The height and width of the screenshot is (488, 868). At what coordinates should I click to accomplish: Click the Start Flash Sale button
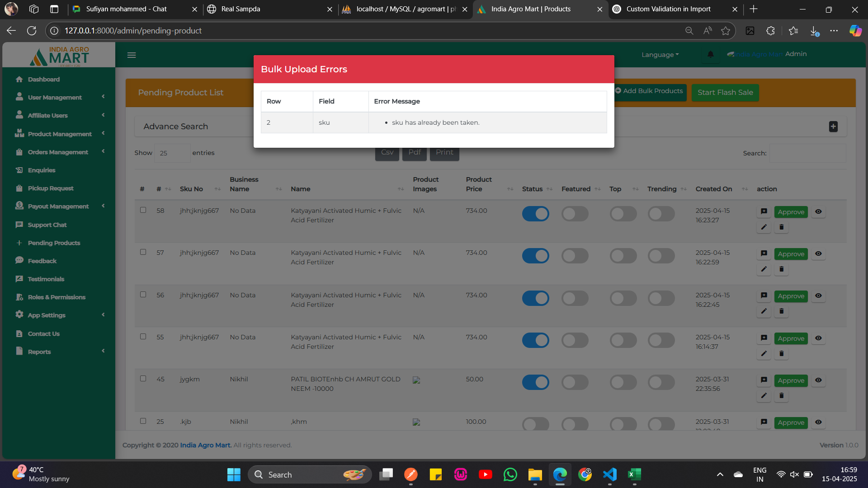coord(725,93)
